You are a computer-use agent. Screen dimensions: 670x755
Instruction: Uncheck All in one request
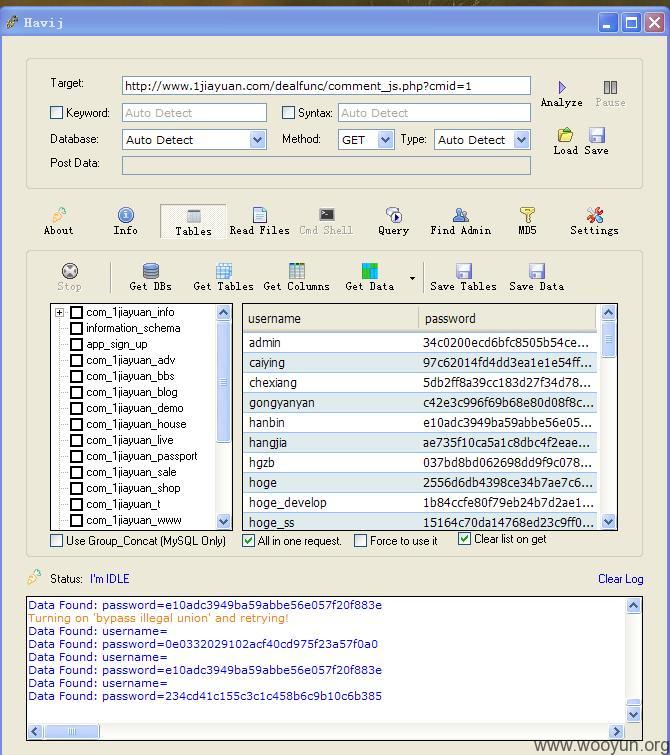click(249, 541)
